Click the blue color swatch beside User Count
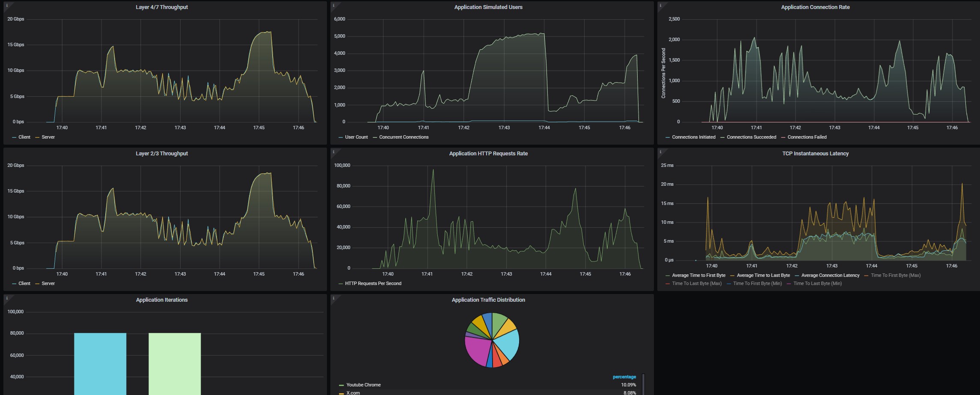The height and width of the screenshot is (395, 980). (341, 137)
